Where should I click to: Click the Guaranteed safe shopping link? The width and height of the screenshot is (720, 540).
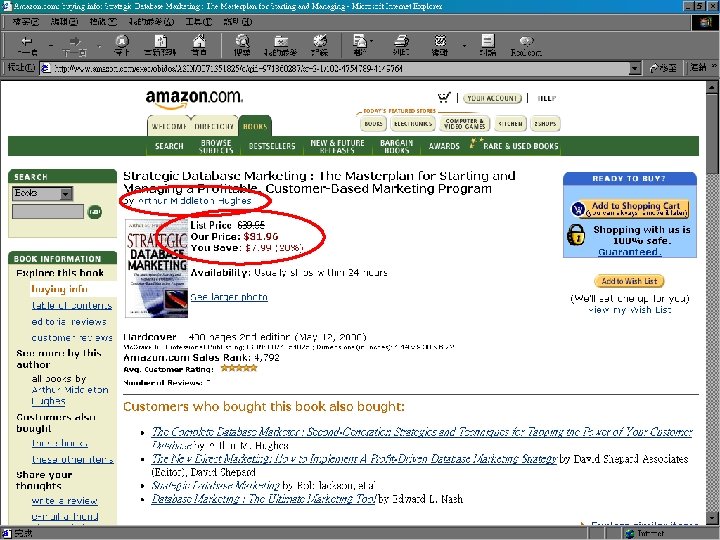629,252
